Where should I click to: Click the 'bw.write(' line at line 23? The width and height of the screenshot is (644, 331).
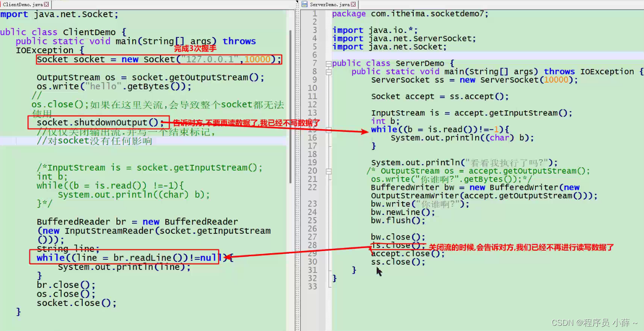[420, 204]
